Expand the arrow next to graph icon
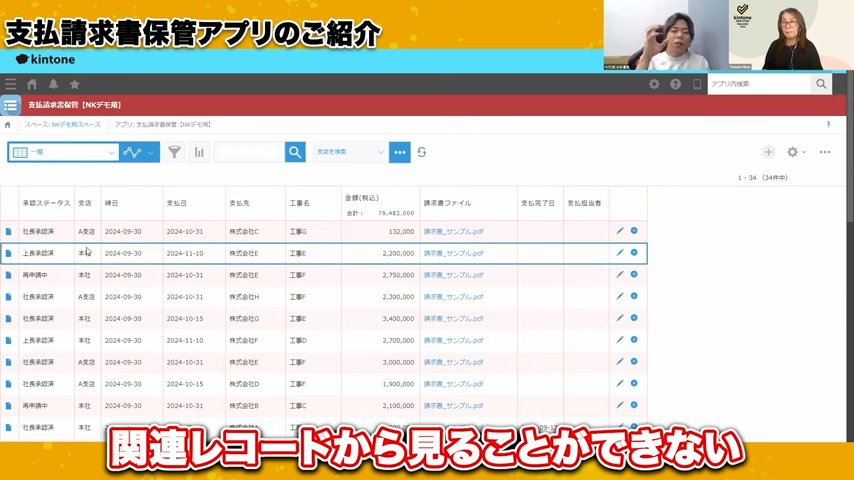Viewport: 854px width, 480px height. point(151,152)
